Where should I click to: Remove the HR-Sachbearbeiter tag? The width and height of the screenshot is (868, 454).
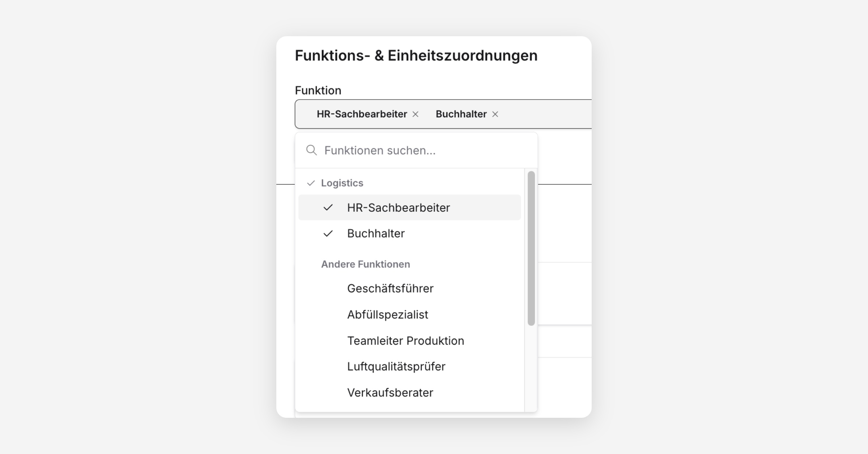(x=416, y=114)
